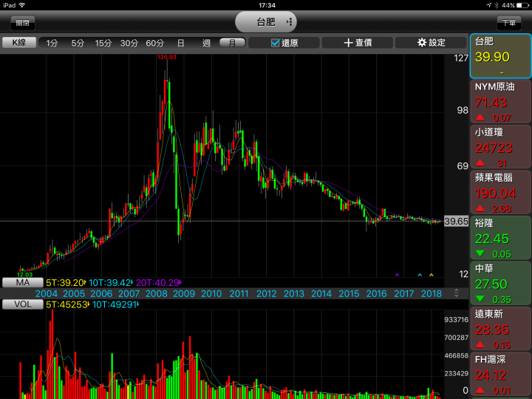This screenshot has height=399, width=532.
Task: Switch to the 週 weekly timeframe
Action: pos(207,43)
